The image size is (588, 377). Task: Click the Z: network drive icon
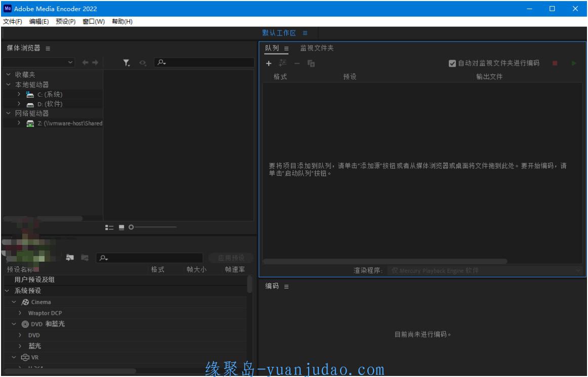click(30, 123)
